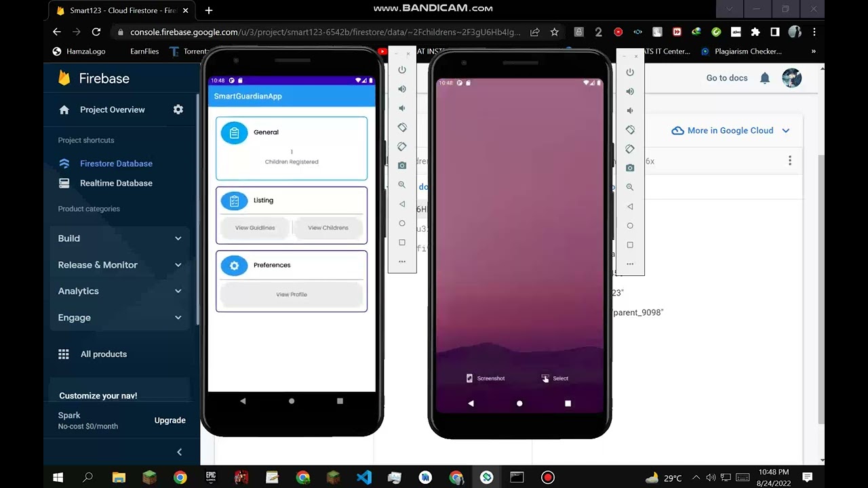Rotate left emulator using the first rotate icon

point(402,127)
